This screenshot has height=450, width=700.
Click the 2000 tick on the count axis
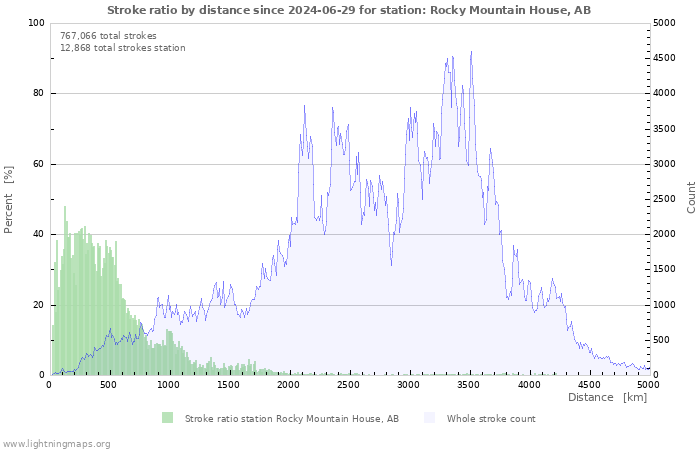pyautogui.click(x=669, y=234)
